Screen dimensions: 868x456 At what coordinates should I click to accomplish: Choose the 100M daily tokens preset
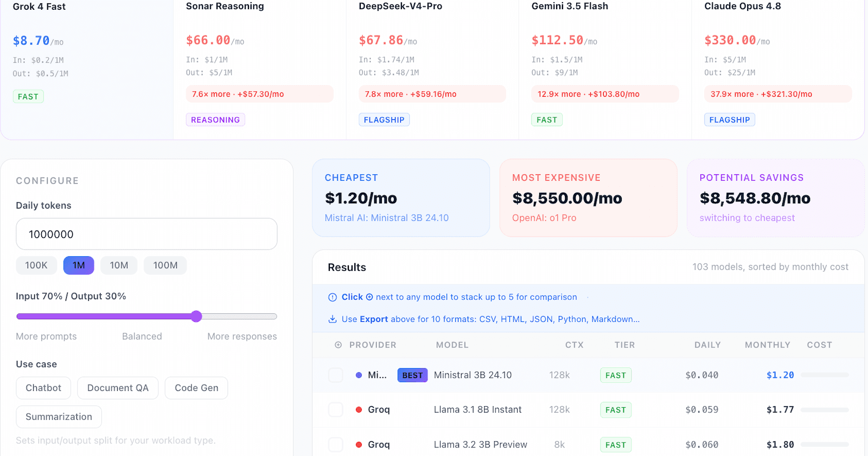(165, 265)
